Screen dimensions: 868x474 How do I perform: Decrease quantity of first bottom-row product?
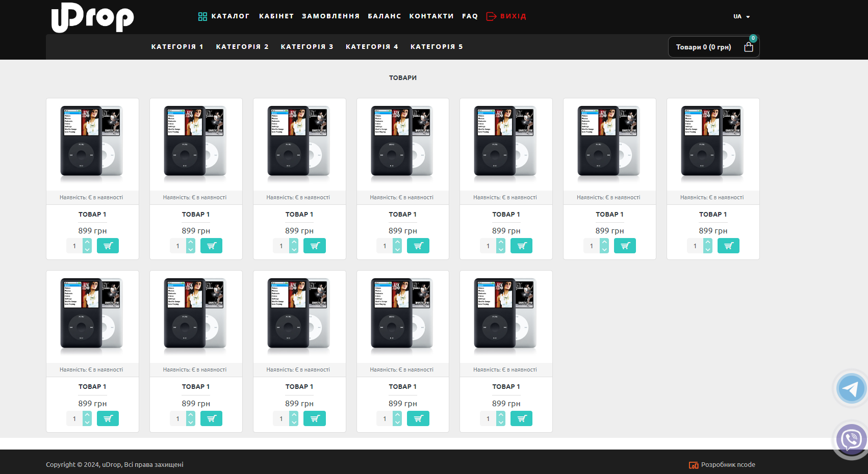tap(87, 422)
